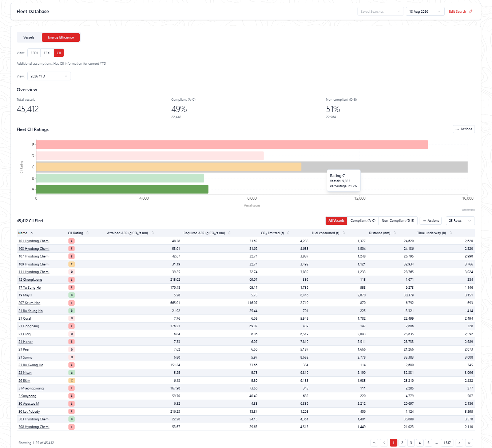Expand the 25 Rows page-size dropdown

(x=460, y=221)
